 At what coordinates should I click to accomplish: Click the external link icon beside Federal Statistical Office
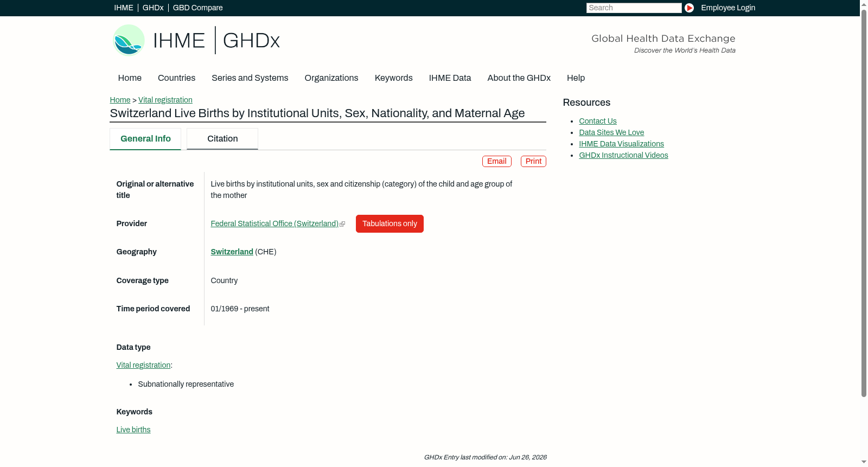(342, 224)
